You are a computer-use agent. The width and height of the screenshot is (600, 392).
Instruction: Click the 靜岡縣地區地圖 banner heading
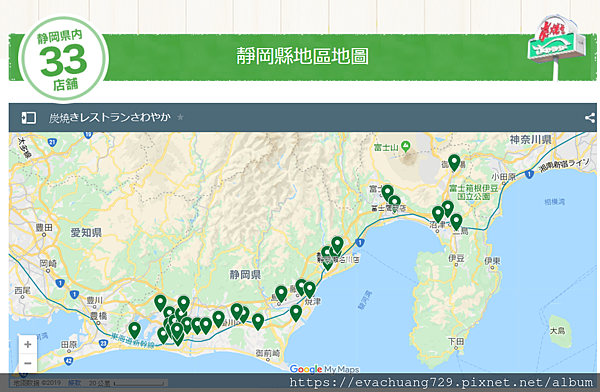click(302, 56)
